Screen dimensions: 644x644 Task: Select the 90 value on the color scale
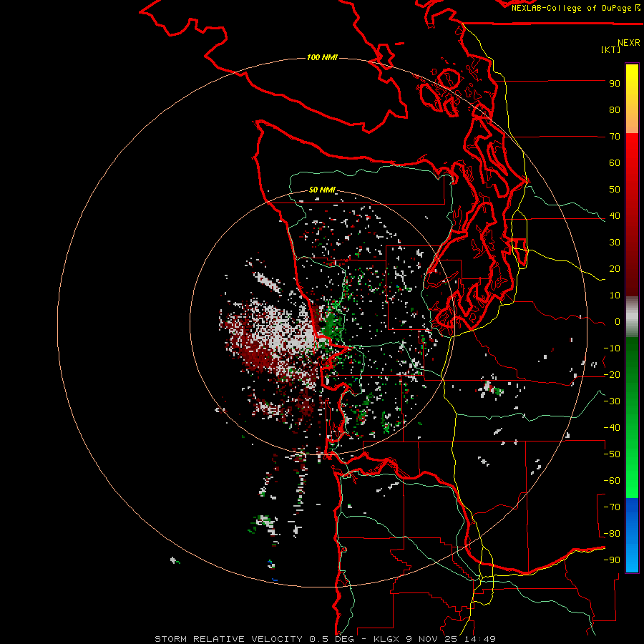click(x=615, y=84)
